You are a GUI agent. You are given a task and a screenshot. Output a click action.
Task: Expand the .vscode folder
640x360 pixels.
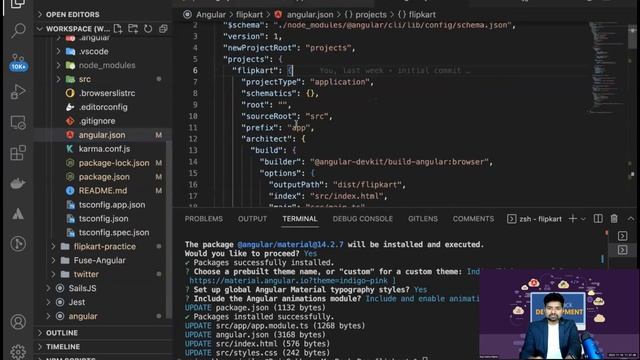click(102, 51)
